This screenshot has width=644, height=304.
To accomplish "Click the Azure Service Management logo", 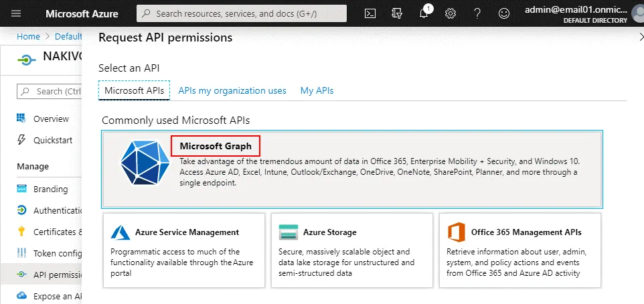I will pos(120,232).
